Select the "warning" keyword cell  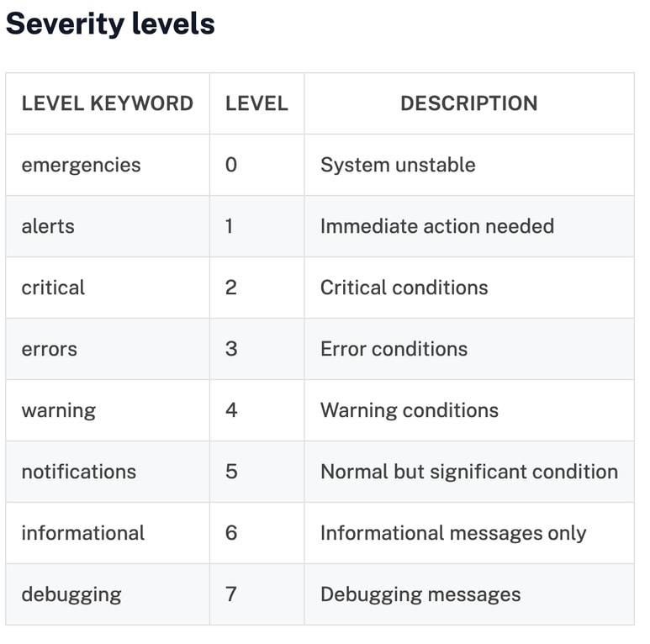pyautogui.click(x=59, y=410)
